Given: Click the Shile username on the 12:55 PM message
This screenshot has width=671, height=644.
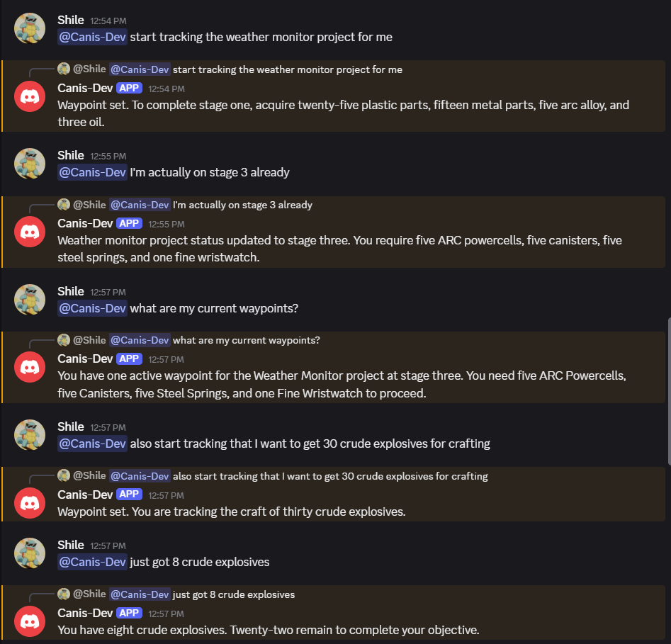Looking at the screenshot, I should tap(71, 155).
